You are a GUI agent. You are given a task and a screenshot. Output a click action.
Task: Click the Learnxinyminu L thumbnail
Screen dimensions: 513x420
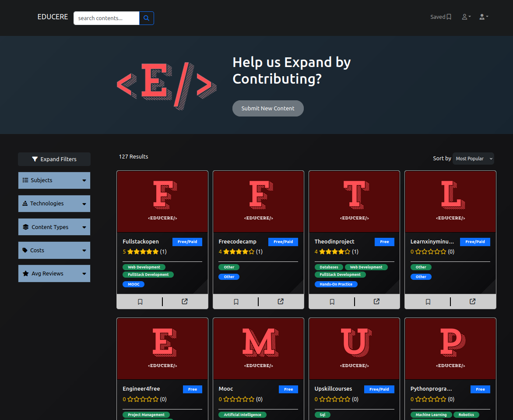450,201
